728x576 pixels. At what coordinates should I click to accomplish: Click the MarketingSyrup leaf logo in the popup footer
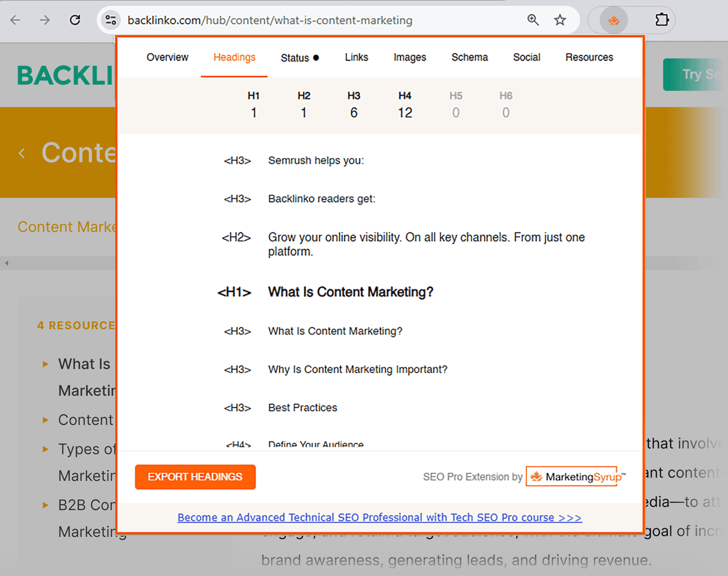[x=537, y=476]
